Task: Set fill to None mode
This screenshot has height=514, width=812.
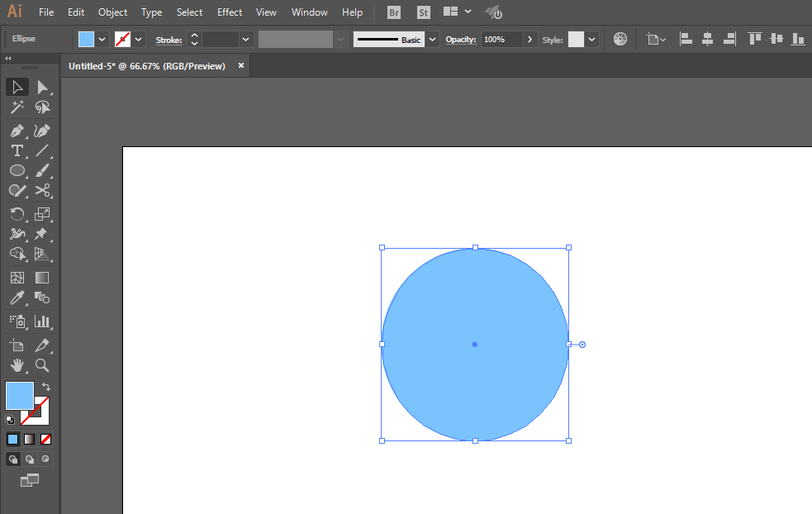Action: tap(45, 440)
